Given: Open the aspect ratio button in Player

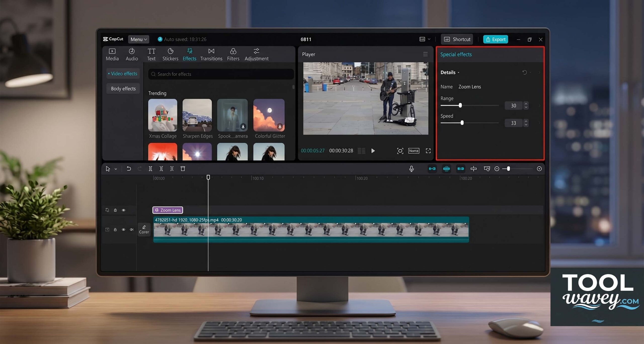Looking at the screenshot, I should (414, 151).
